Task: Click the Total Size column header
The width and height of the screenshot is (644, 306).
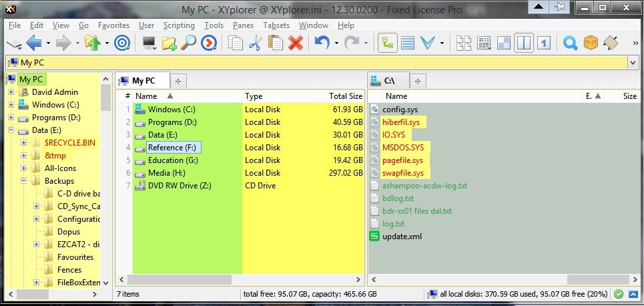Action: click(345, 96)
